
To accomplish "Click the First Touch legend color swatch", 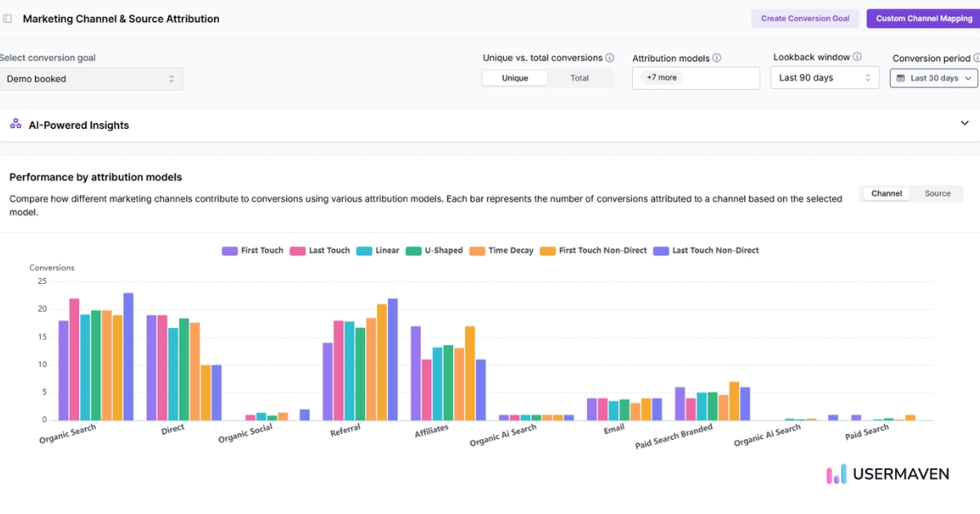I will click(229, 250).
